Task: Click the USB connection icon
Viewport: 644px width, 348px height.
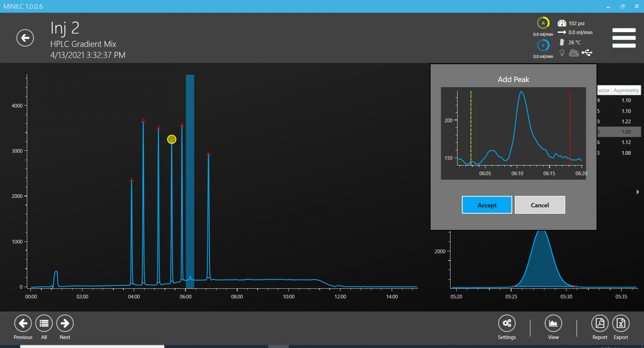Action: (587, 53)
